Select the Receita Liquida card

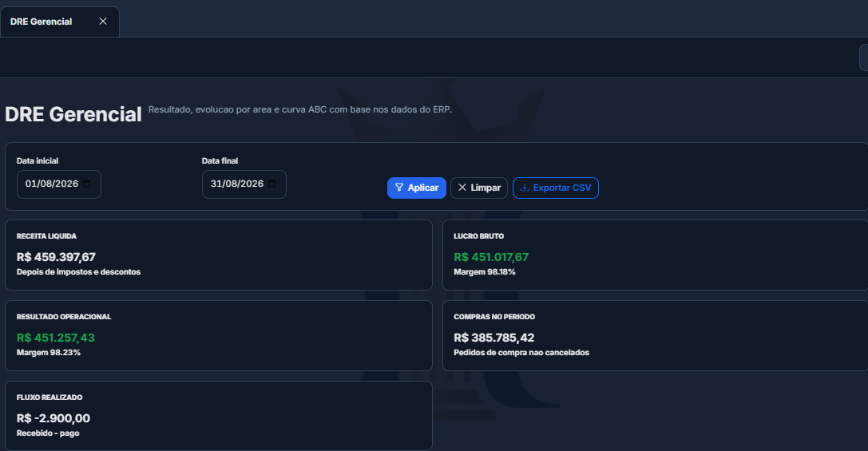(219, 255)
